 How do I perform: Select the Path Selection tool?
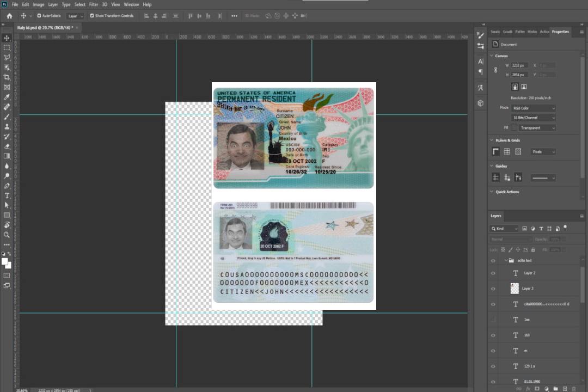coord(7,205)
